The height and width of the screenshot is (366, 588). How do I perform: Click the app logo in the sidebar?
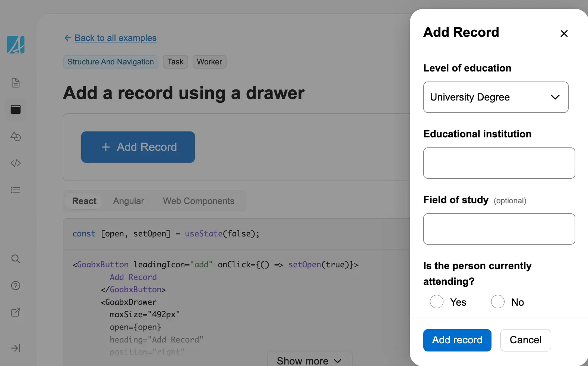point(16,45)
